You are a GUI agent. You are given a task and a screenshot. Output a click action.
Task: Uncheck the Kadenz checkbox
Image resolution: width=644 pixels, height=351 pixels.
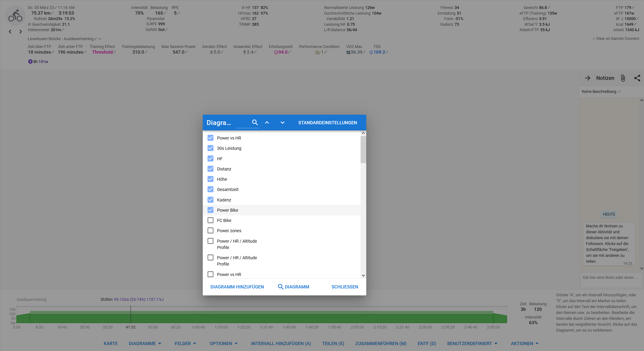click(x=211, y=200)
